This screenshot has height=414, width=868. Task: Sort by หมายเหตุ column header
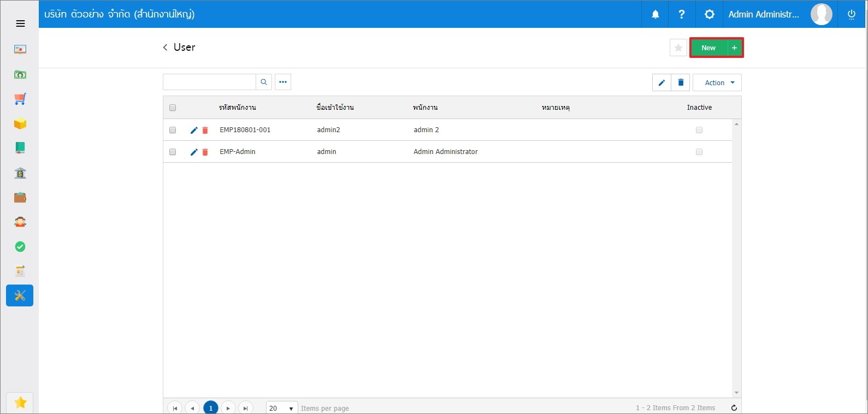click(556, 108)
